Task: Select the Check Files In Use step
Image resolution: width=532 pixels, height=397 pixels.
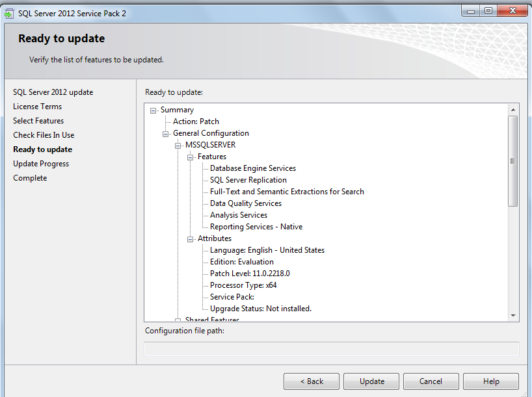Action: pos(44,135)
